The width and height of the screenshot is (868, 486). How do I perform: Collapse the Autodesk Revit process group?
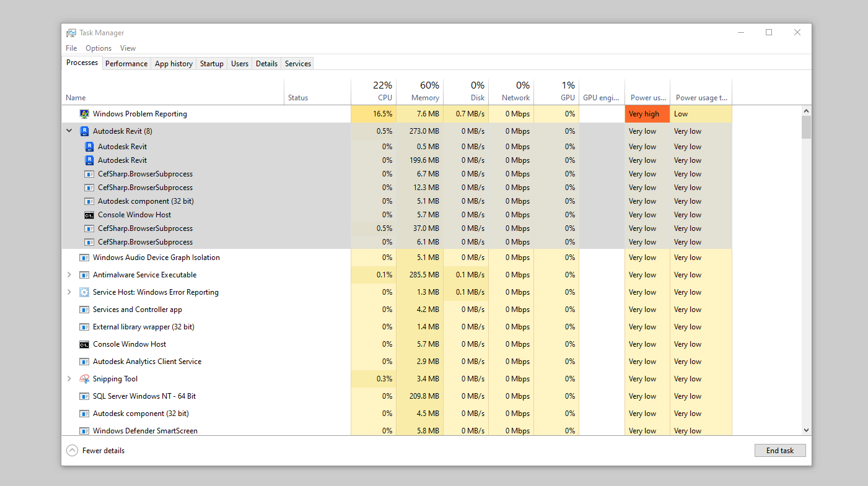(x=69, y=131)
